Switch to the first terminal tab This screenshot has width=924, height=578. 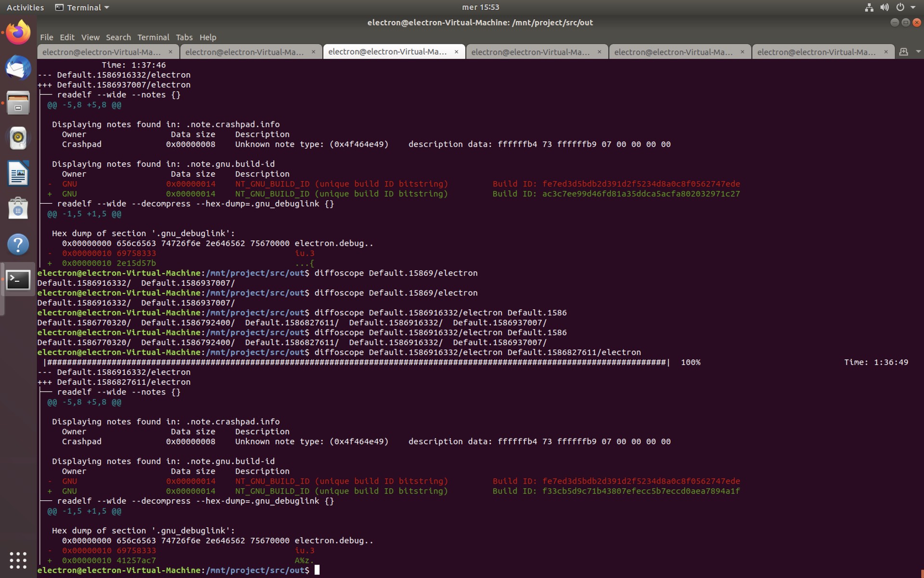point(108,52)
